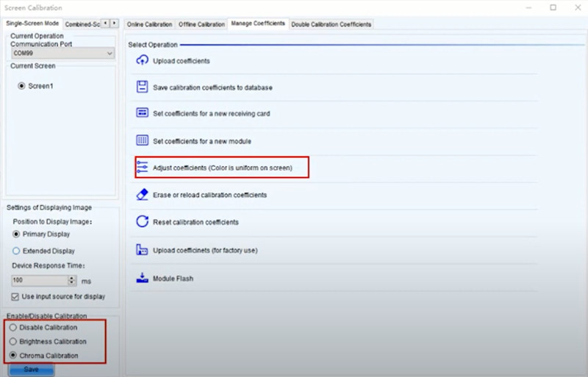
Task: Click the Upload coefficients cloud icon
Action: pos(142,60)
